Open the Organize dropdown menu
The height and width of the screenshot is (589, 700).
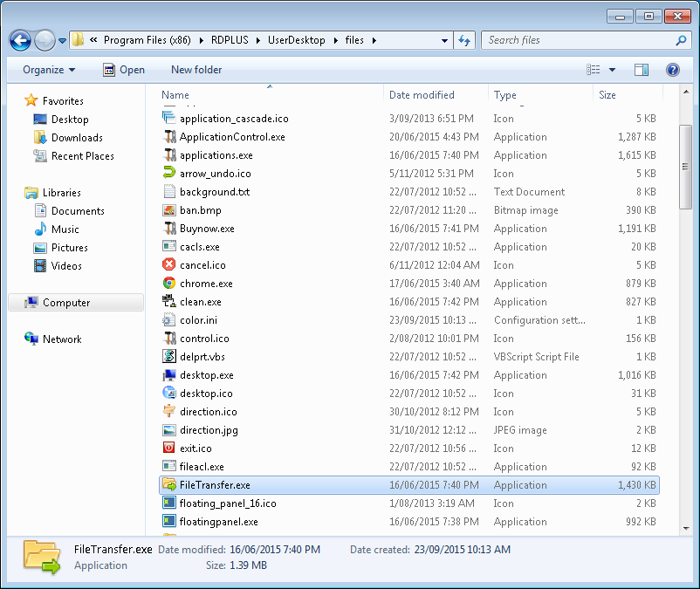pos(49,70)
